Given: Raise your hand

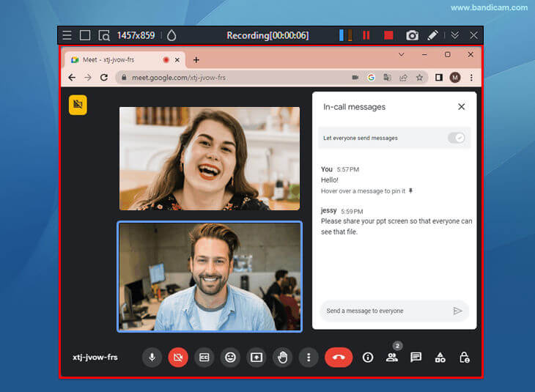Looking at the screenshot, I should [x=282, y=358].
